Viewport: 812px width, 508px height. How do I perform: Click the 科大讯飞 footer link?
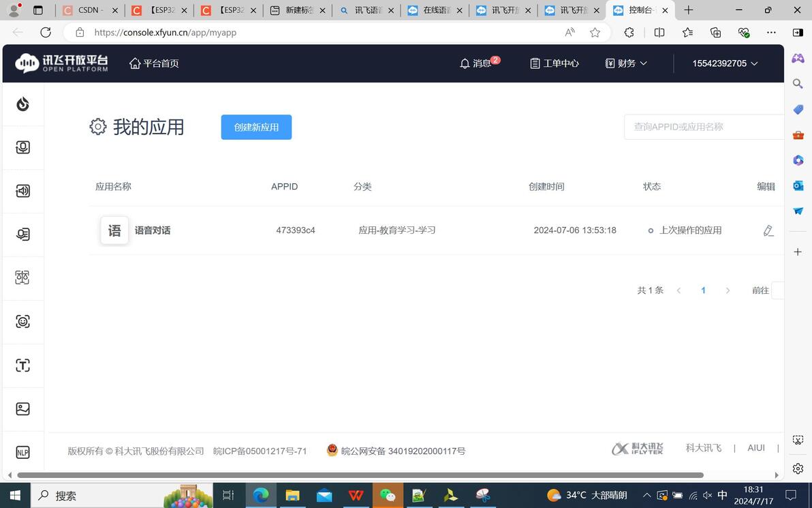704,449
